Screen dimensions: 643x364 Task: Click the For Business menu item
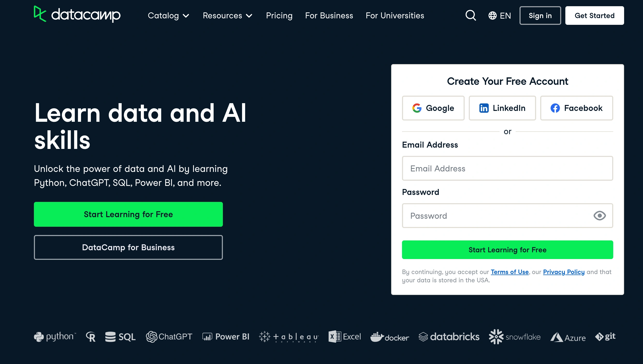(329, 16)
